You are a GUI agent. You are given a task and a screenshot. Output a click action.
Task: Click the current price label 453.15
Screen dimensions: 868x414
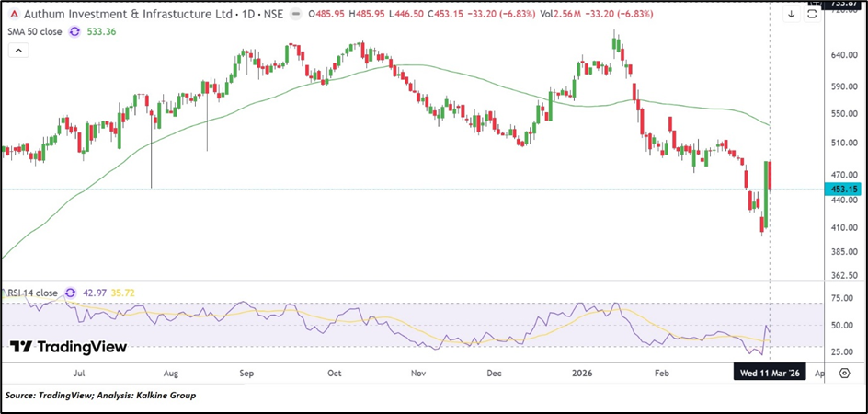(843, 189)
